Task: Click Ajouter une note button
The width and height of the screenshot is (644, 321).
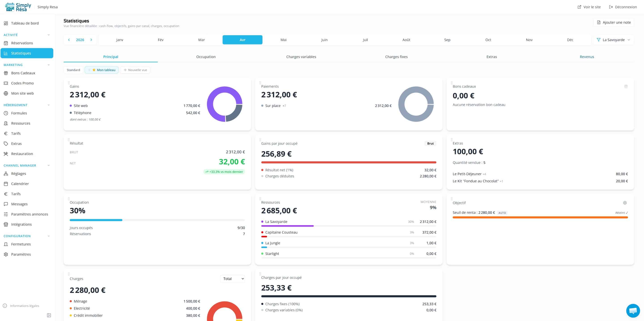Action: click(x=614, y=23)
